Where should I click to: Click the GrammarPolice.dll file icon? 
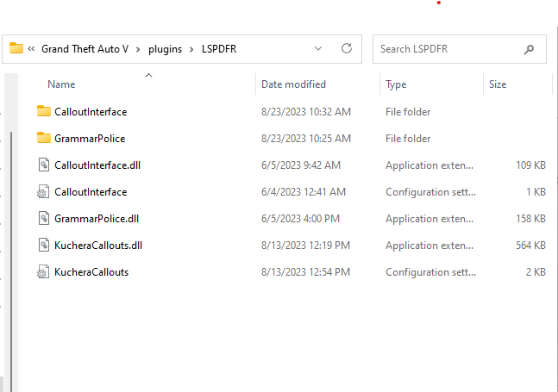(x=45, y=219)
